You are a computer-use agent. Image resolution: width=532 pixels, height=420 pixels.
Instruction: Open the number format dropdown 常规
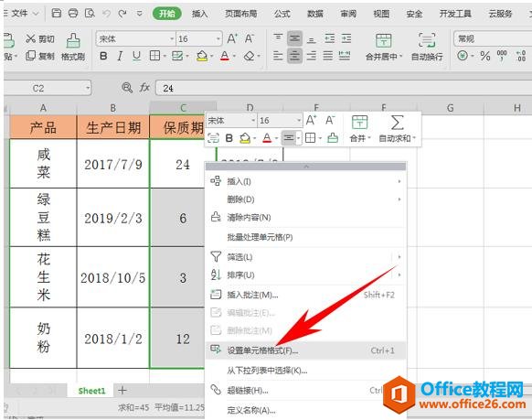pyautogui.click(x=493, y=38)
